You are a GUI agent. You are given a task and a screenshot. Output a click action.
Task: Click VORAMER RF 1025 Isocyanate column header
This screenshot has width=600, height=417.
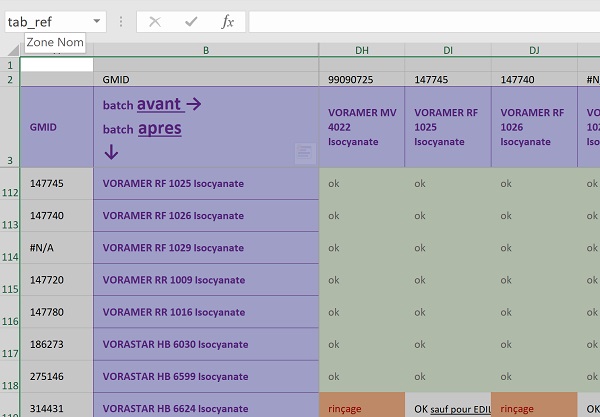point(448,127)
